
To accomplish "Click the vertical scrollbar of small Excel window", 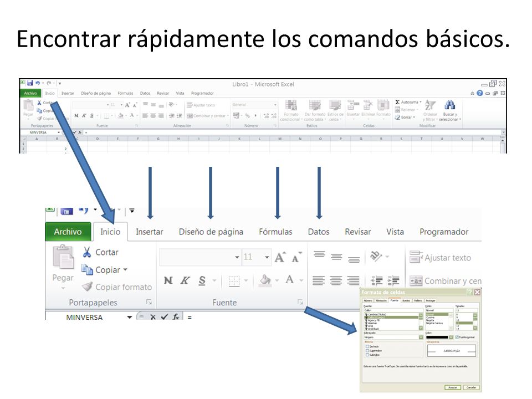I will tap(503, 145).
